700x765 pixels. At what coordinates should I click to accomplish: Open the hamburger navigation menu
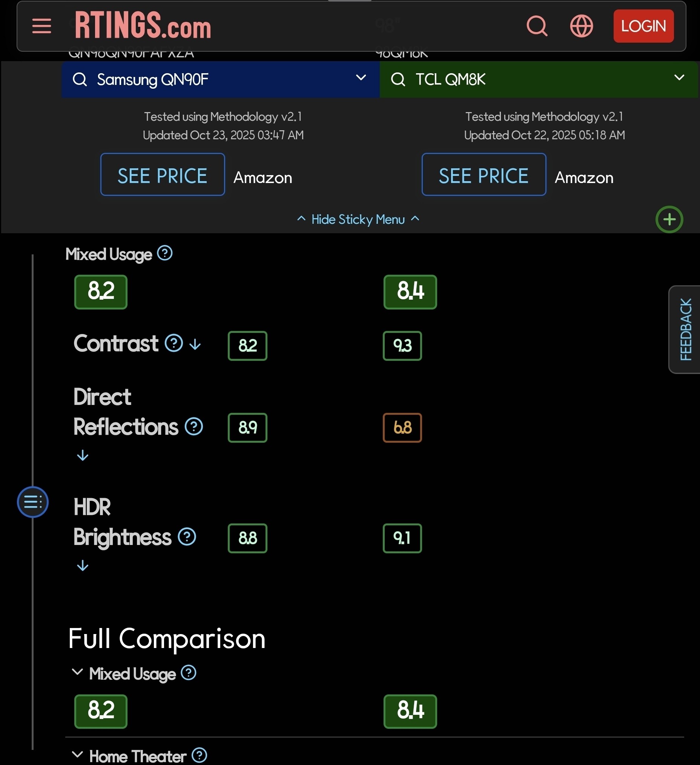click(x=41, y=26)
